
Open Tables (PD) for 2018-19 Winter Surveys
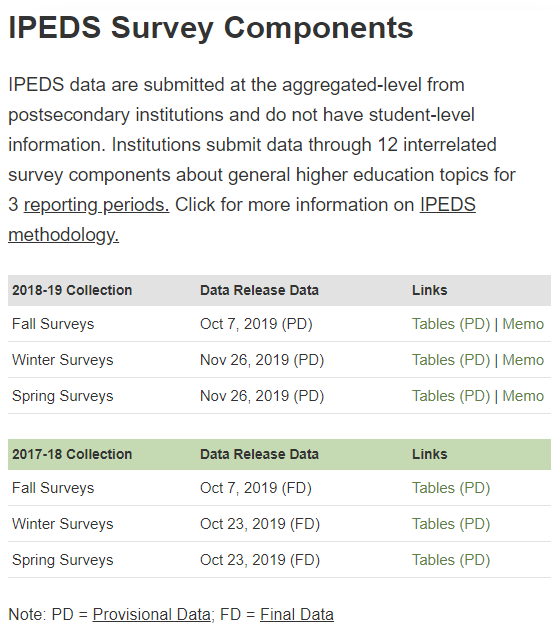pyautogui.click(x=451, y=360)
